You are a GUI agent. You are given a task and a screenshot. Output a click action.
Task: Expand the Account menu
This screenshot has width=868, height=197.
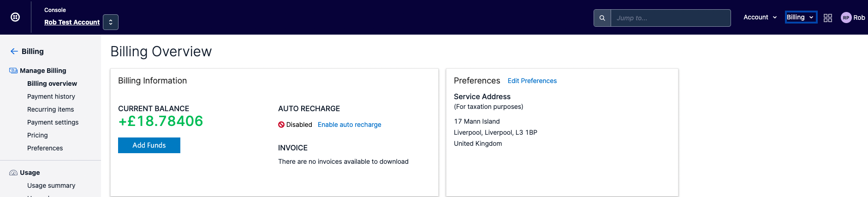tap(760, 17)
